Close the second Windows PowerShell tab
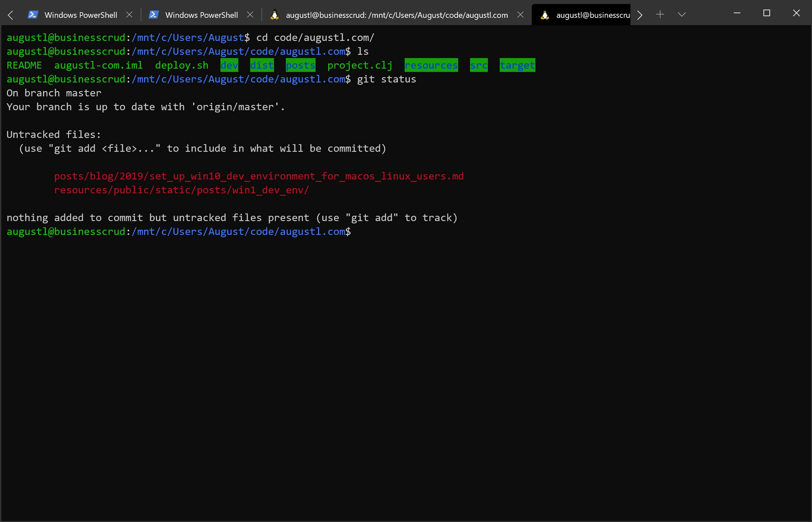The height and width of the screenshot is (522, 812). click(250, 15)
